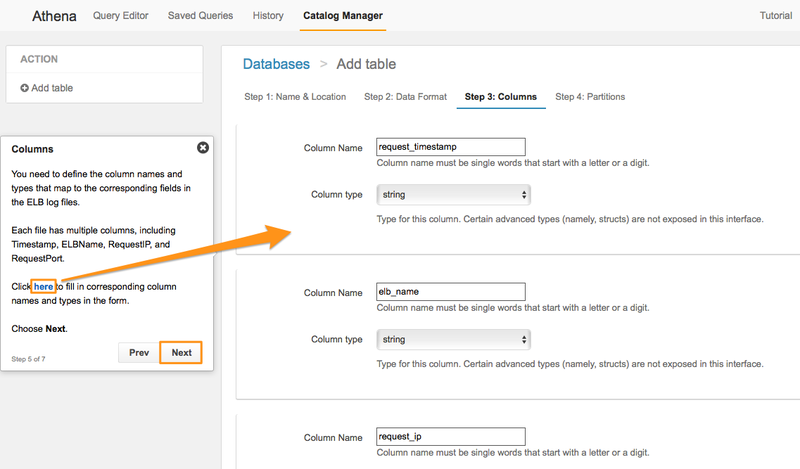The height and width of the screenshot is (469, 800).
Task: Open column type dropdown for elb_name
Action: click(454, 339)
